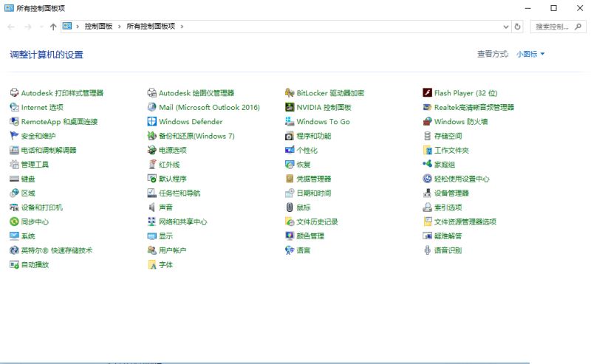Click the 颜色管理 monitor icon
The height and width of the screenshot is (364, 591).
click(290, 236)
